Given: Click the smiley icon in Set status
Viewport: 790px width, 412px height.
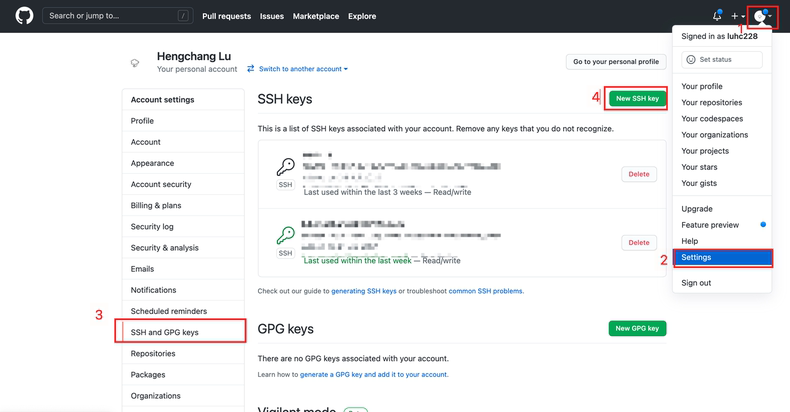Looking at the screenshot, I should (x=691, y=59).
